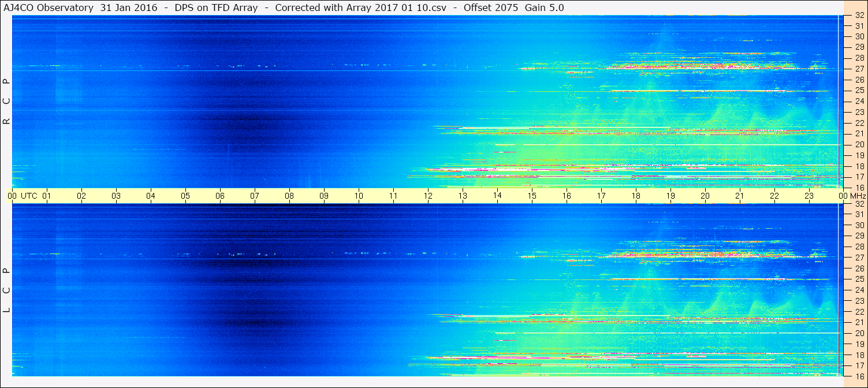The height and width of the screenshot is (388, 868).
Task: Select hour 05 on the UTC time axis
Action: pyautogui.click(x=185, y=196)
